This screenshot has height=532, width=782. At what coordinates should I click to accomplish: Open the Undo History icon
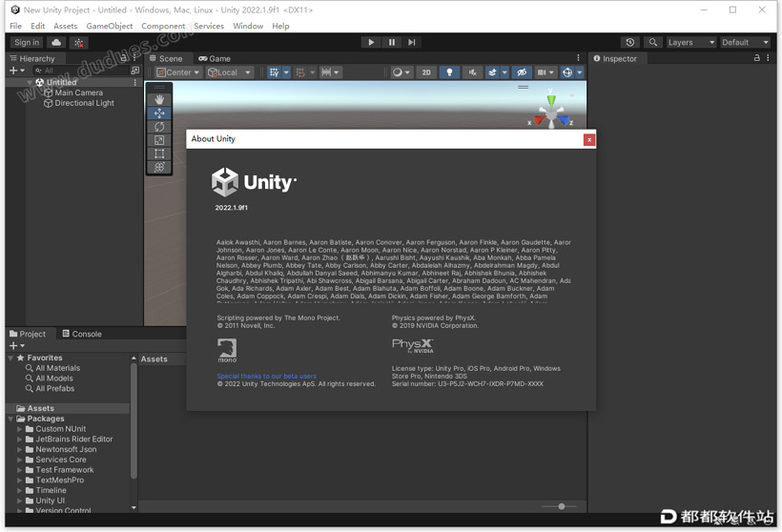click(x=629, y=42)
